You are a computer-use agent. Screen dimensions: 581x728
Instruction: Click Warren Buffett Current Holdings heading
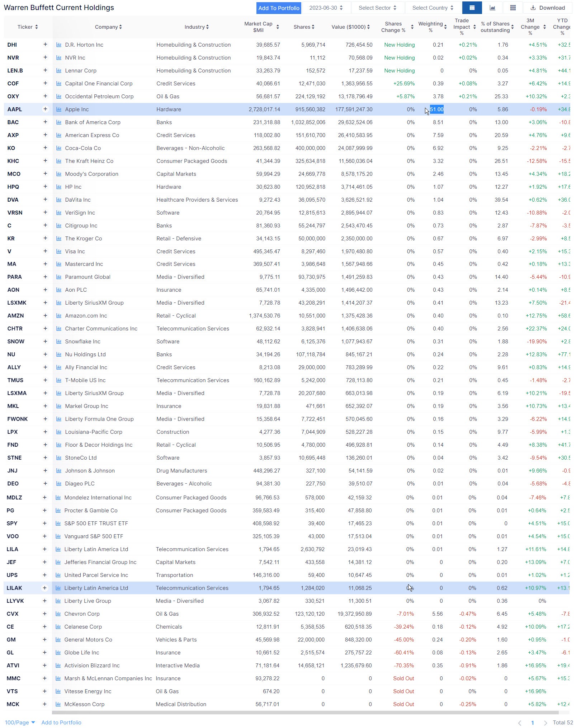pos(59,8)
